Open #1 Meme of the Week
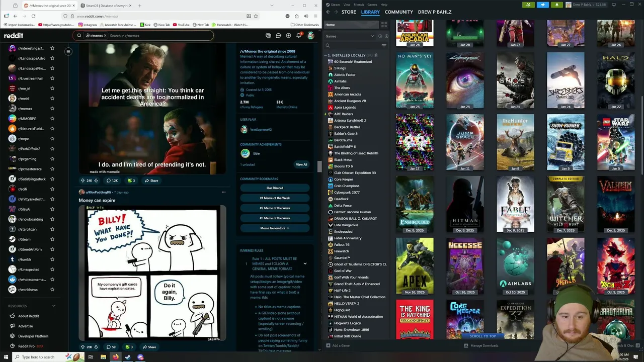 coord(275,198)
